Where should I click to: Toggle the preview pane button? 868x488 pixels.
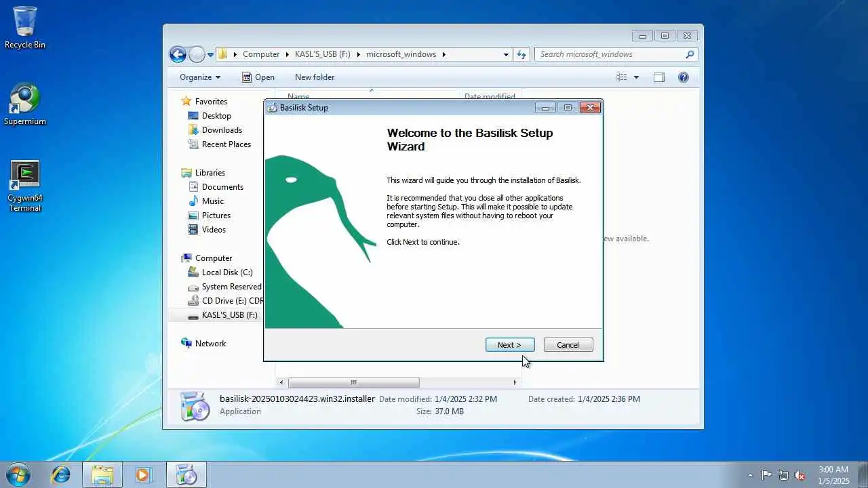tap(659, 77)
